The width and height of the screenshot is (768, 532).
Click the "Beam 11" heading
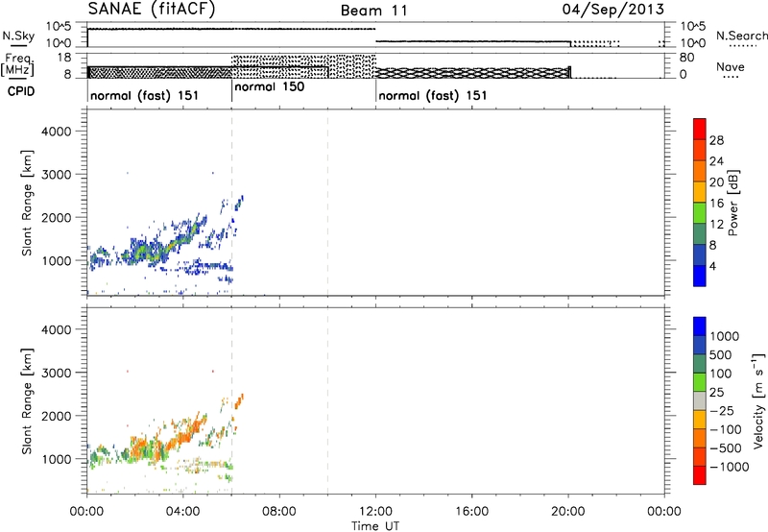(x=374, y=11)
